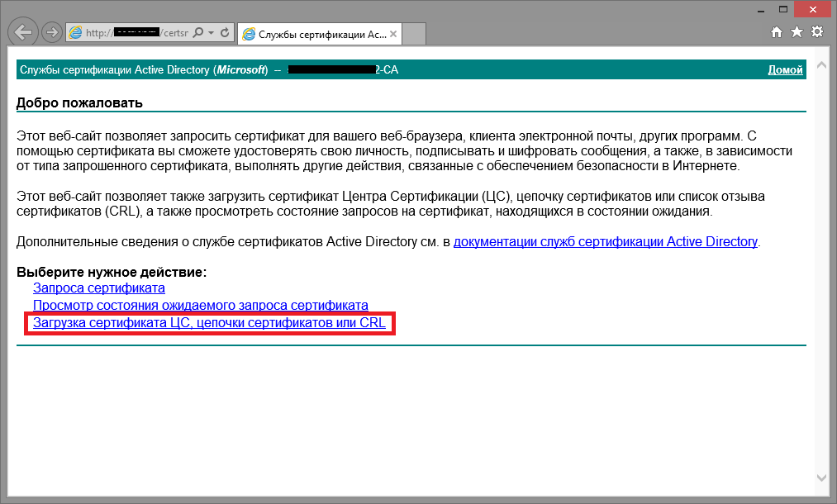Minimize the browser window
The width and height of the screenshot is (837, 504).
[x=761, y=10]
